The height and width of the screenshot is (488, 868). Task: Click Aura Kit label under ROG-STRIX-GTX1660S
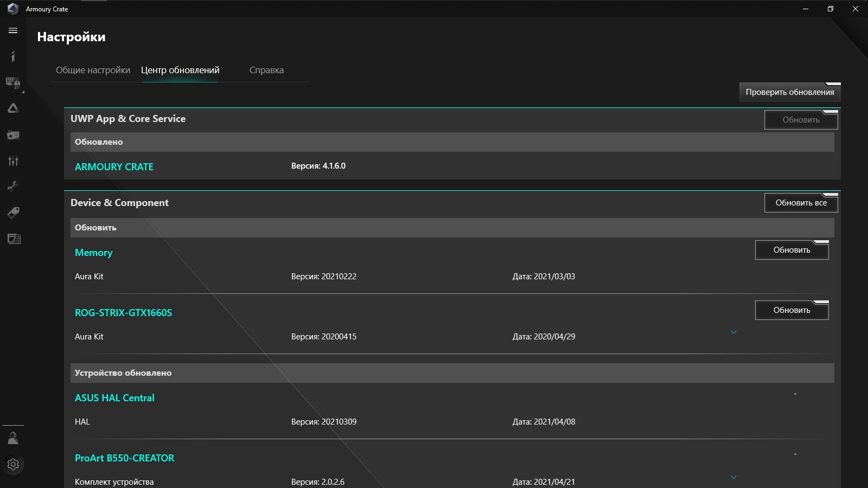(89, 337)
